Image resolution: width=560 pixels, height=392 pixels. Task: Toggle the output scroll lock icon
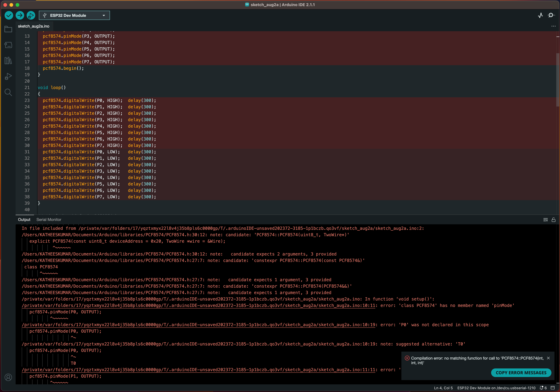coord(553,220)
